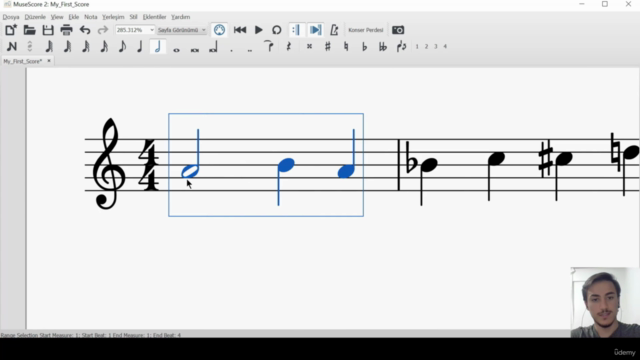Close the My_First_Score tab
The height and width of the screenshot is (360, 640).
click(49, 61)
